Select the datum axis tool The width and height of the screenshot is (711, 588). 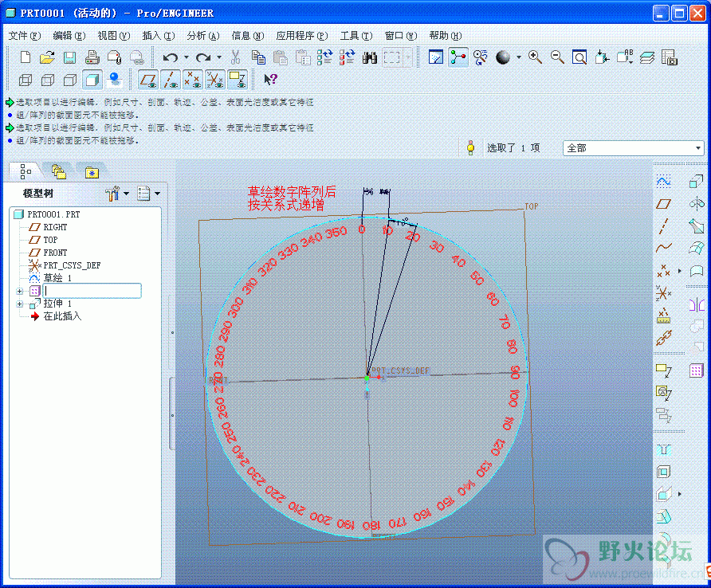tap(663, 225)
